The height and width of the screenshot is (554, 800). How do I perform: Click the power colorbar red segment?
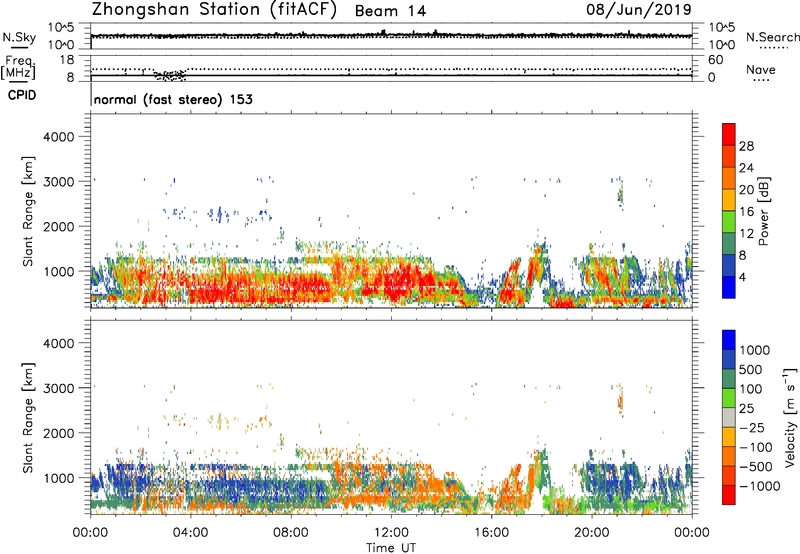(729, 135)
